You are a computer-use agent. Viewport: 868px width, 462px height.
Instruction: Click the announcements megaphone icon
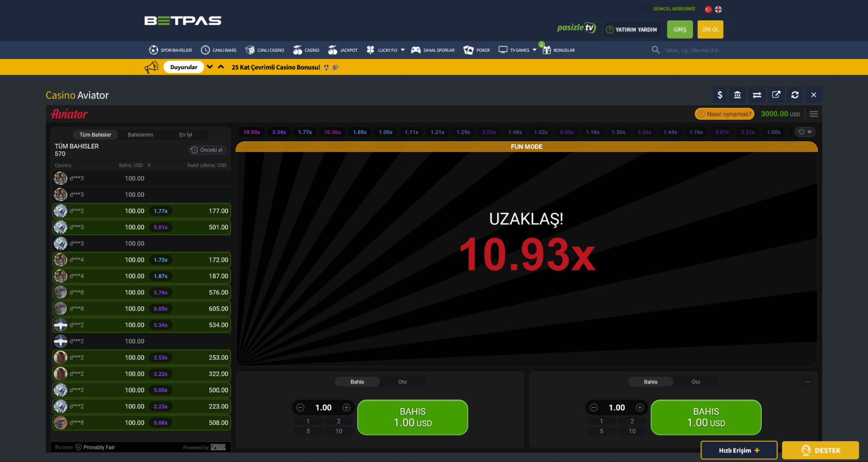pyautogui.click(x=152, y=67)
